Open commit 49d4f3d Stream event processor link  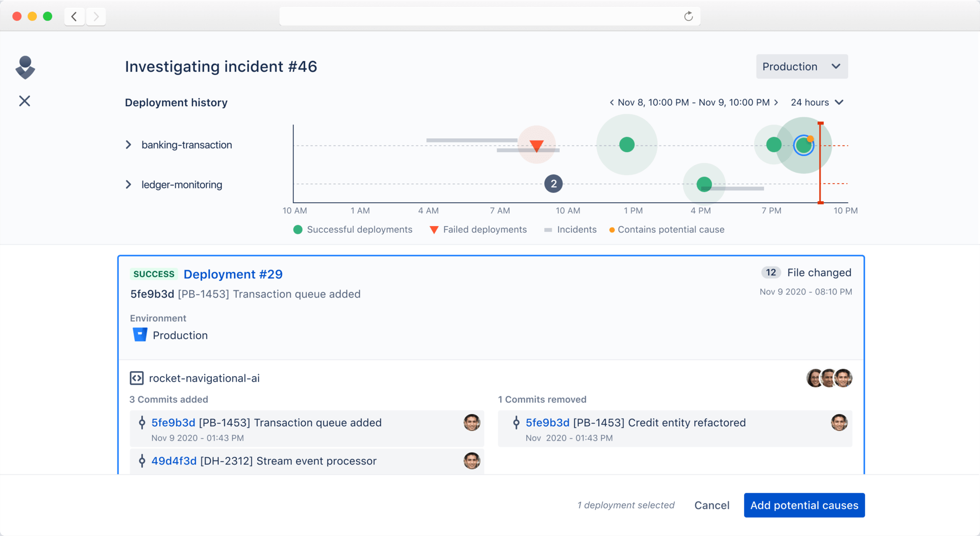click(174, 461)
